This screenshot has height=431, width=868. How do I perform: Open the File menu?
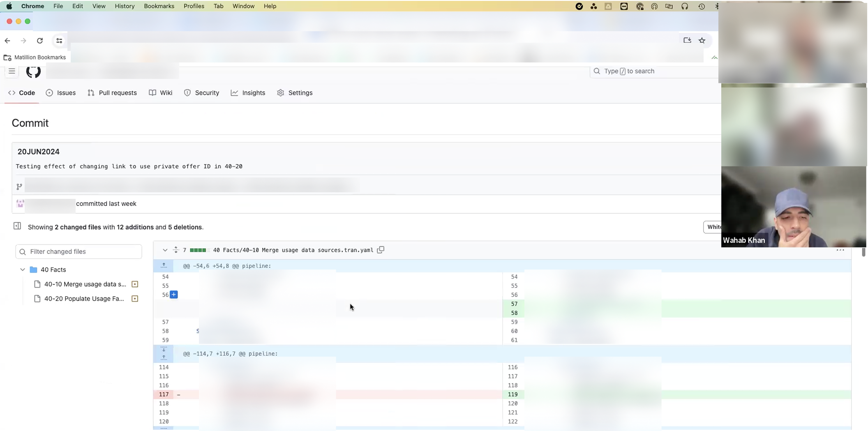[58, 6]
